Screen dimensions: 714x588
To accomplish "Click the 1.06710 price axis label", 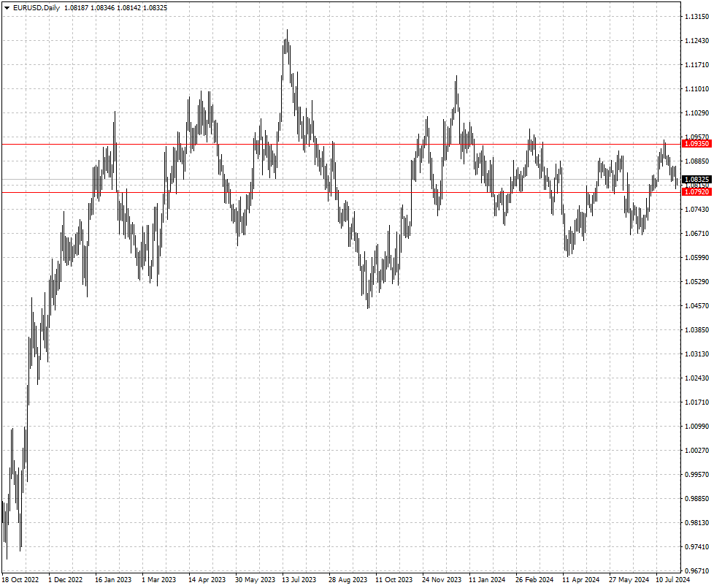I will coord(696,234).
